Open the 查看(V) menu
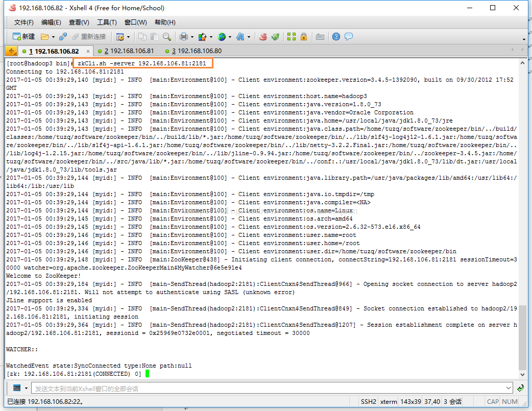This screenshot has height=411, width=532. 79,22
